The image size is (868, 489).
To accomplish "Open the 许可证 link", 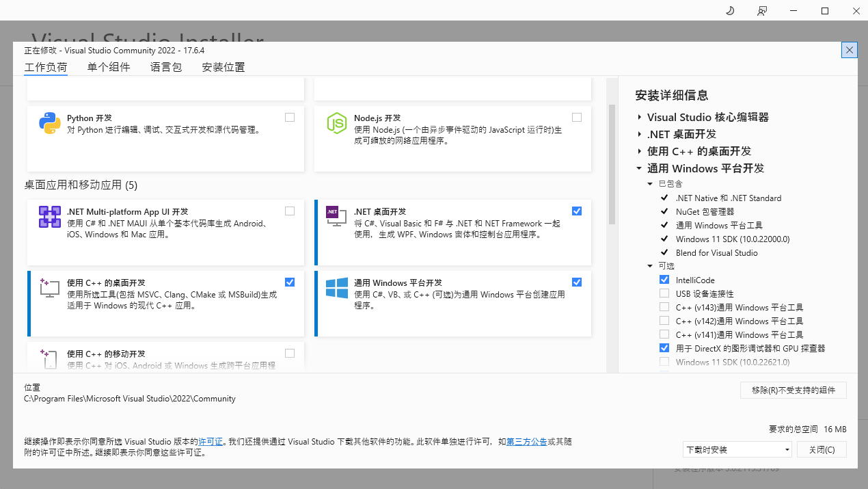I will coord(211,442).
